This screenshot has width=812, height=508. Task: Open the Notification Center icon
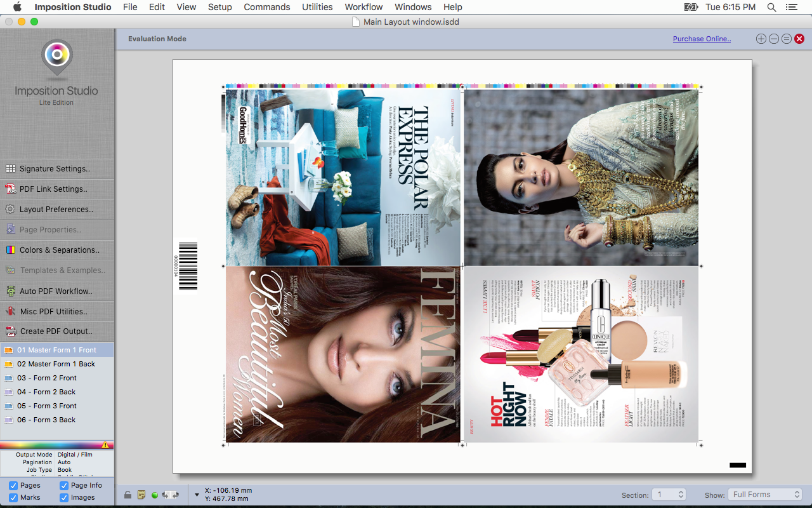791,7
